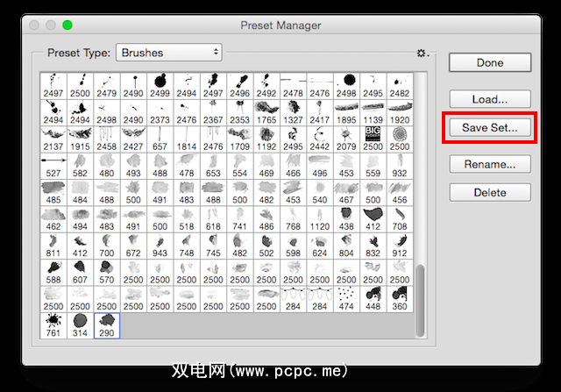This screenshot has width=561, height=392.
Task: Select the brush labeled 811
Action: point(53,246)
